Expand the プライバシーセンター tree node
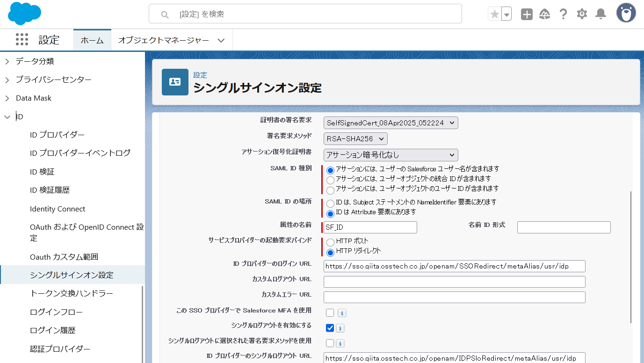The height and width of the screenshot is (363, 644). pyautogui.click(x=7, y=80)
